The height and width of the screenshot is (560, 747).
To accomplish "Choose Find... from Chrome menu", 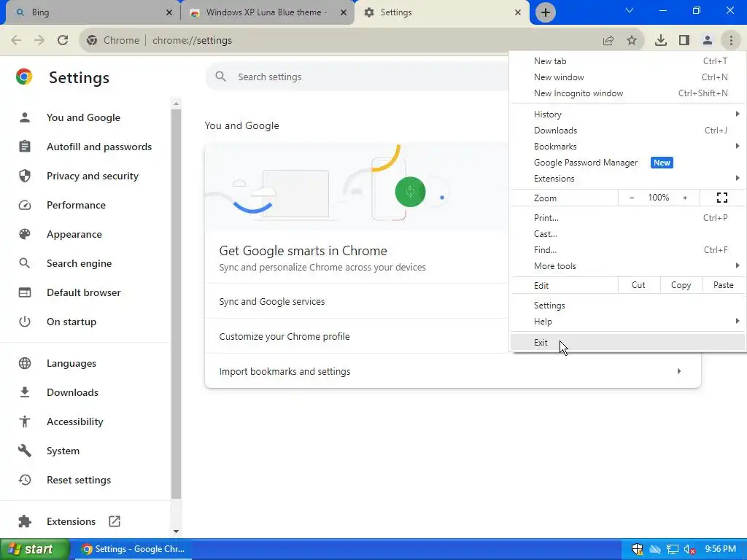I will [x=628, y=250].
